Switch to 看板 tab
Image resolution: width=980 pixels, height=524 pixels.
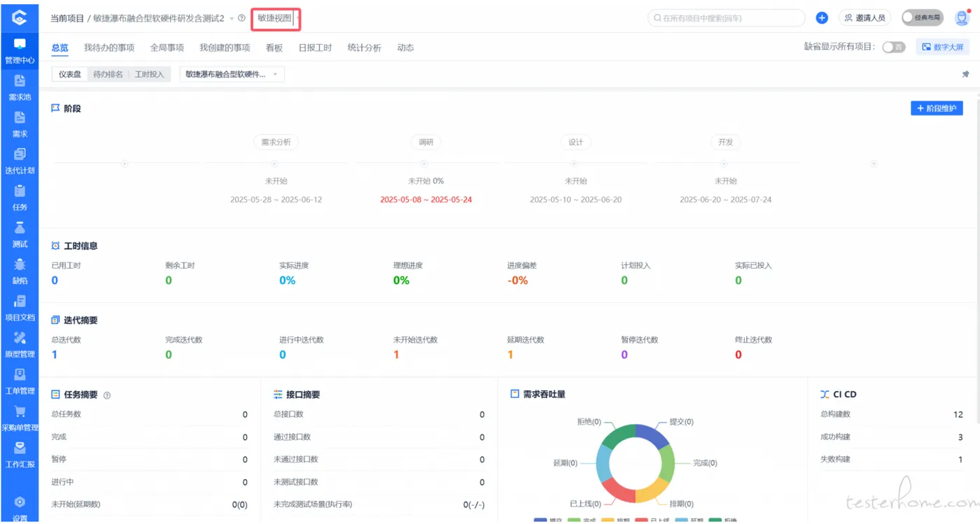tap(274, 48)
